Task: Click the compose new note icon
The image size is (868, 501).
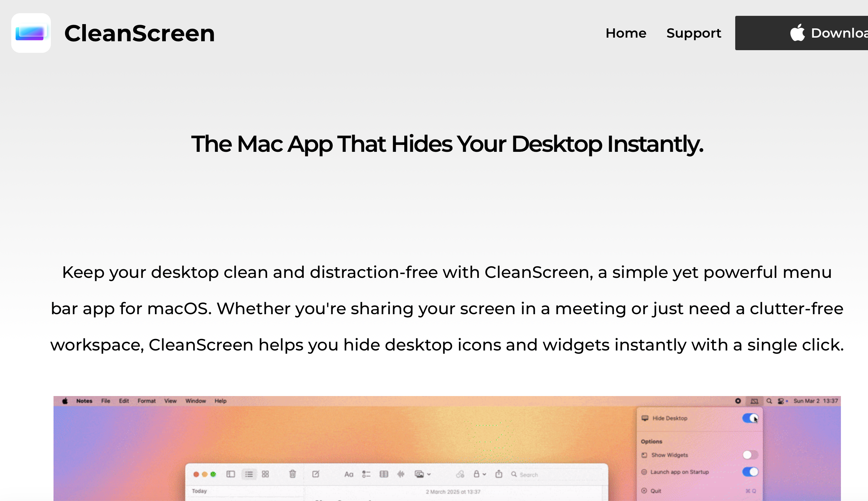Action: tap(315, 474)
